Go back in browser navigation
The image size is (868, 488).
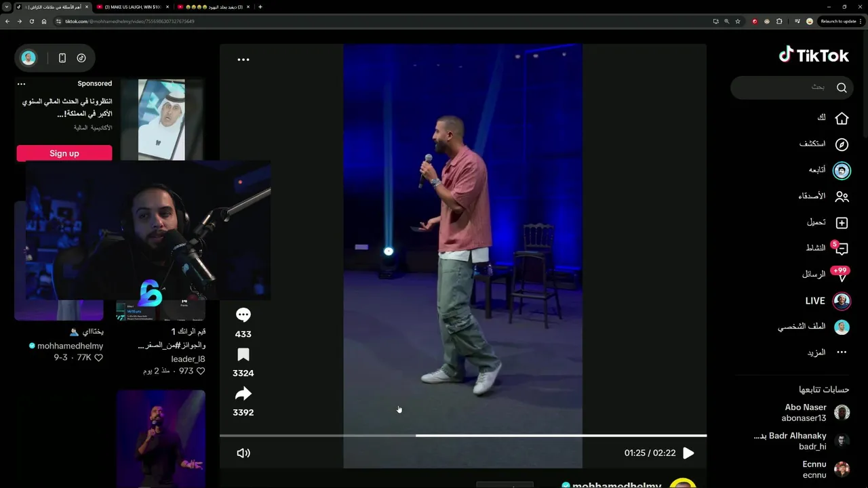coord(7,21)
